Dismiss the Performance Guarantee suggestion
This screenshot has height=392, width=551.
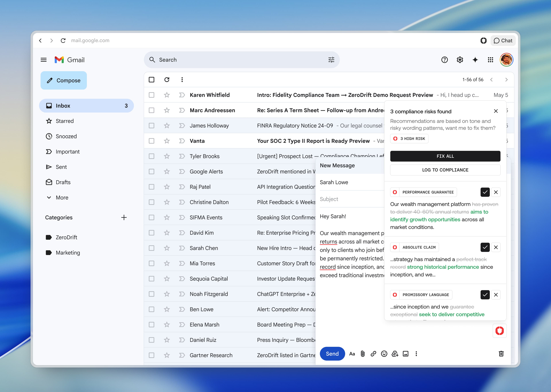496,192
